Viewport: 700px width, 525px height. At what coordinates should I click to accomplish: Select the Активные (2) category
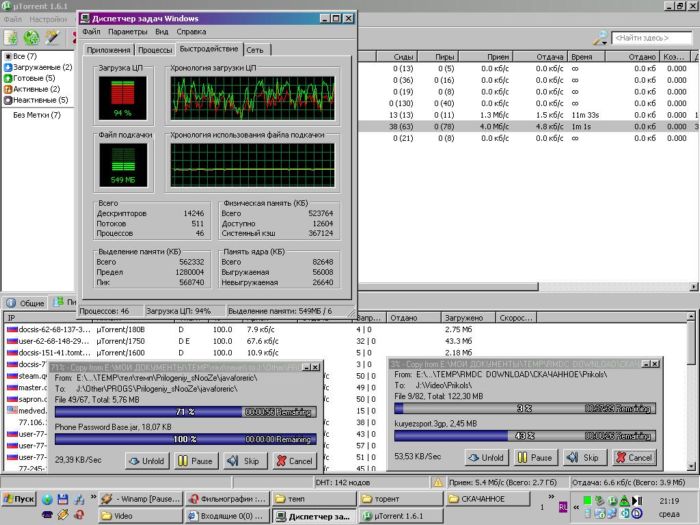32,89
